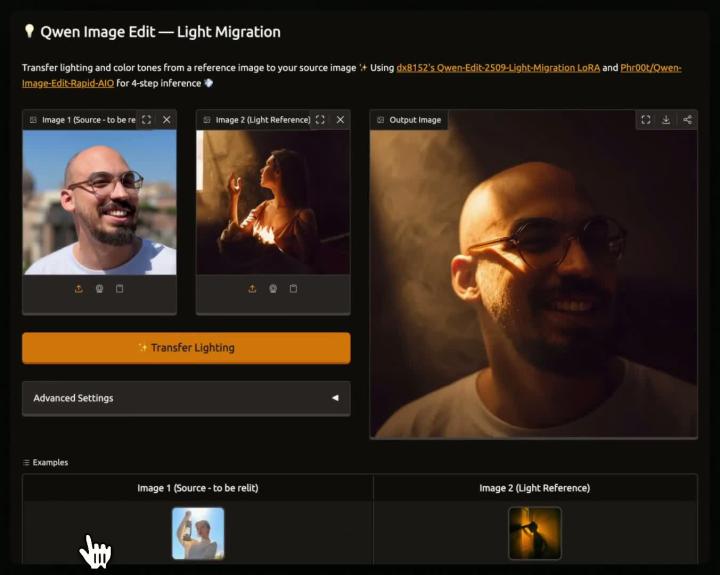
Task: Click the clipboard paste icon under Image 1
Action: click(x=120, y=289)
